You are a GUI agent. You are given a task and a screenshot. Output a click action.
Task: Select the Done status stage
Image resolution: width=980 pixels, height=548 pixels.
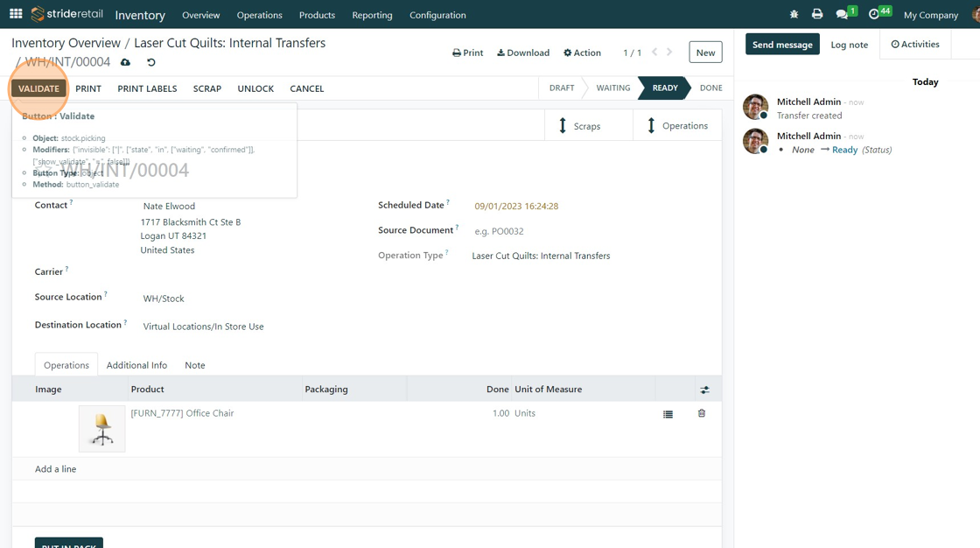point(710,88)
